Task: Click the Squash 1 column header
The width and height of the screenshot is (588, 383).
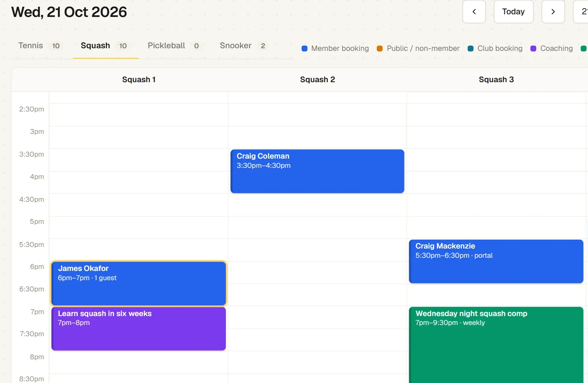Action: point(139,79)
